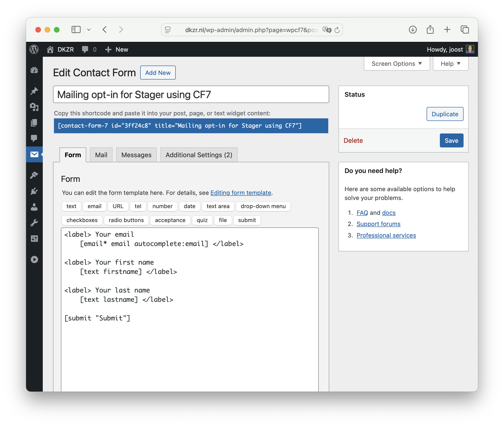The width and height of the screenshot is (504, 426).
Task: Click the New content plus item
Action: 117,50
